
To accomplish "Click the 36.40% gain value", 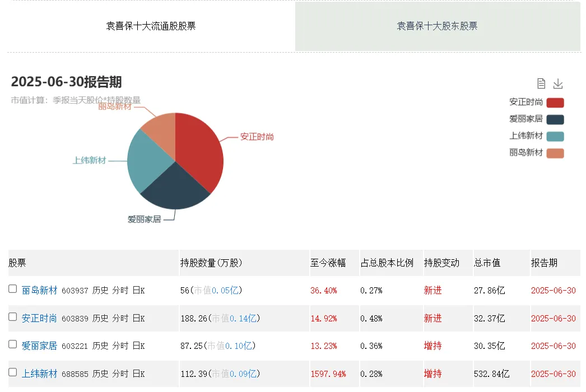I will pos(324,290).
